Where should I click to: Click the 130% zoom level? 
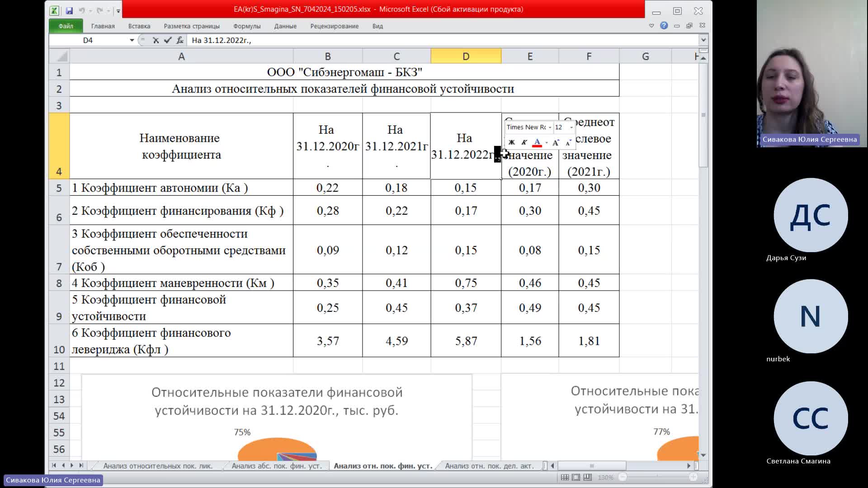[x=605, y=477]
